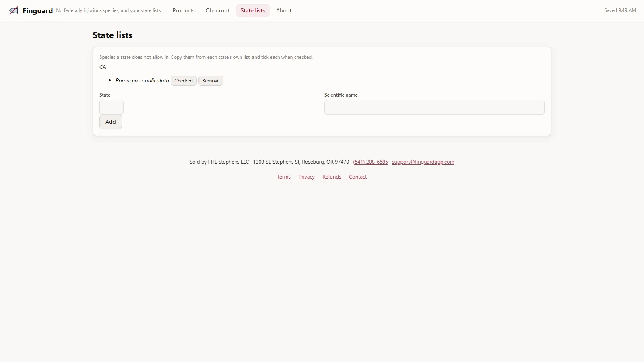Open the Products nav item
644x362 pixels.
[x=184, y=10]
